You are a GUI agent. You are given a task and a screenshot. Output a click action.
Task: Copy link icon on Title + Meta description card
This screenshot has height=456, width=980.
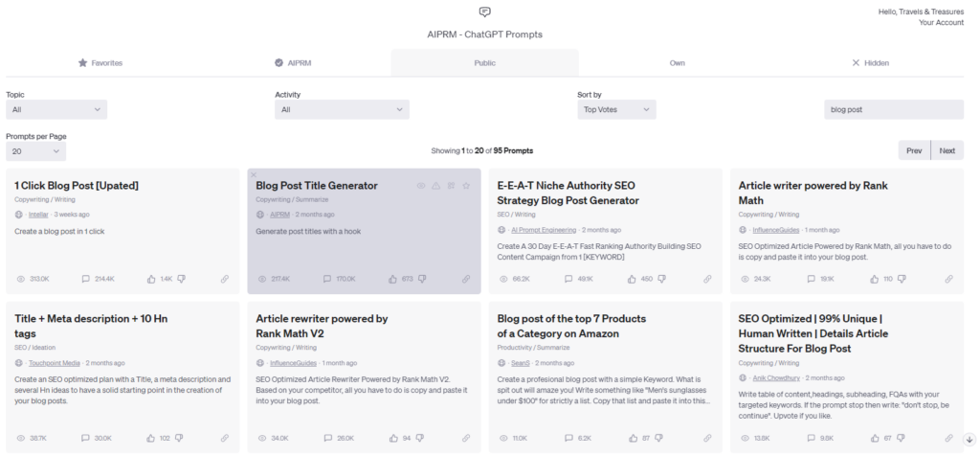click(225, 438)
